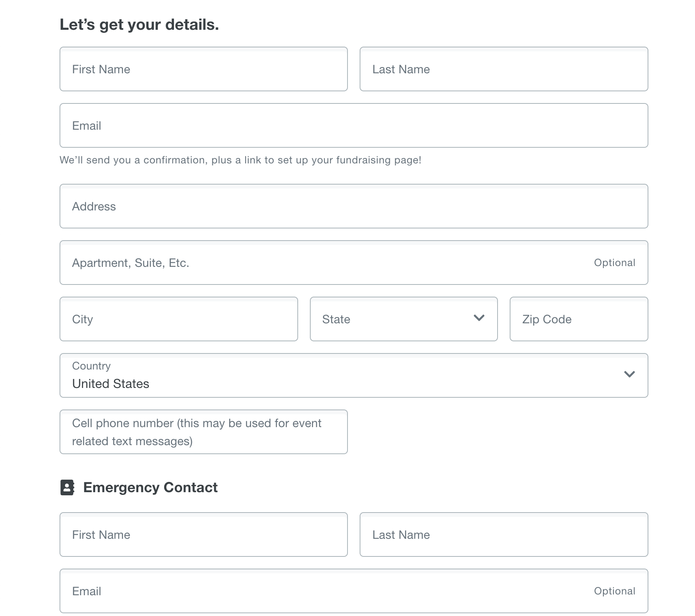Viewport: 695px width, 616px height.
Task: Select the Address input field
Action: pos(353,206)
